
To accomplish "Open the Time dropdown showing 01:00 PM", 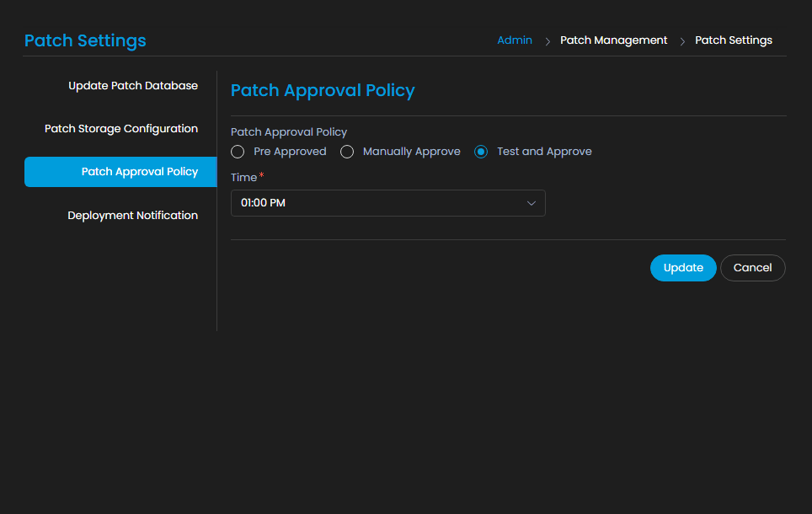I will 387,203.
